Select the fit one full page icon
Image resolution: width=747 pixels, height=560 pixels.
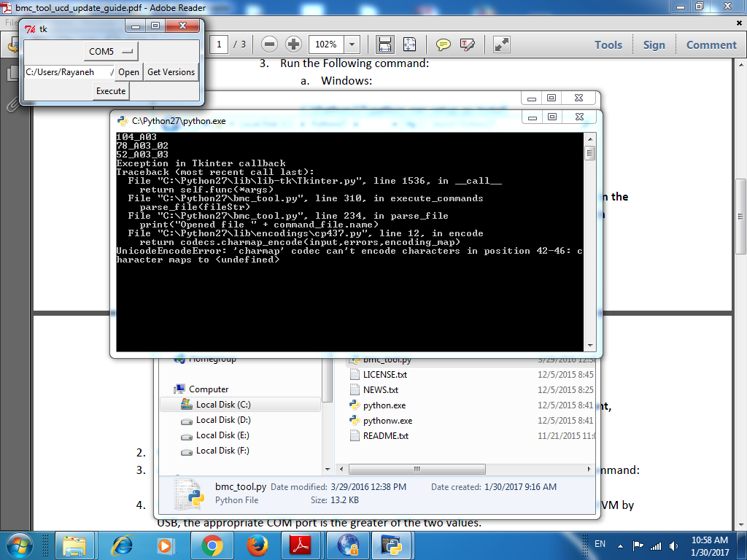point(410,44)
